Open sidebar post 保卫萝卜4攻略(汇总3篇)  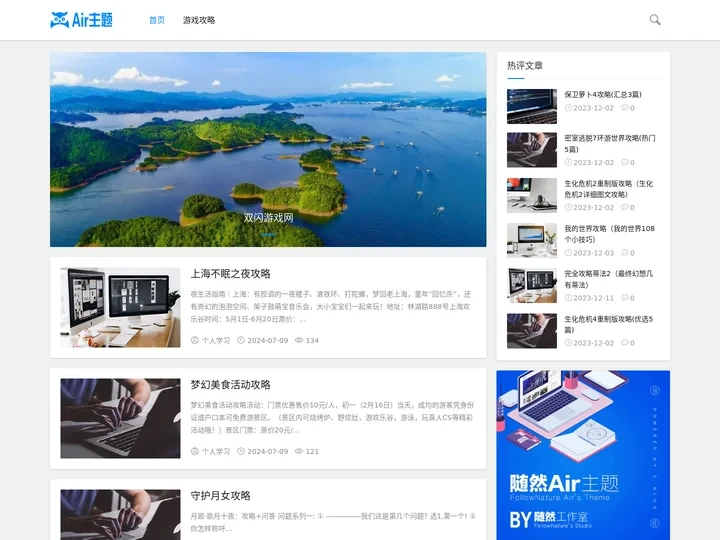coord(603,95)
